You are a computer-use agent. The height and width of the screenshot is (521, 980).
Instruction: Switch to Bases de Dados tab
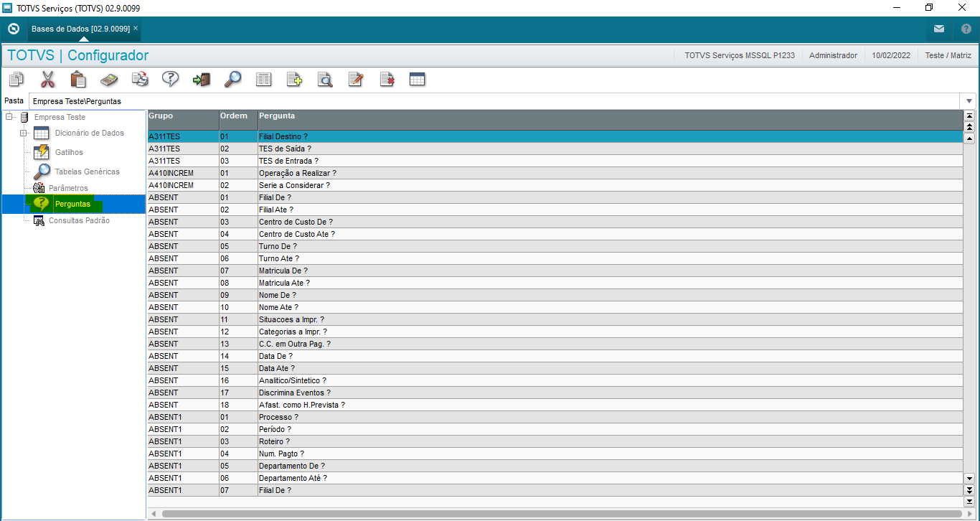80,29
